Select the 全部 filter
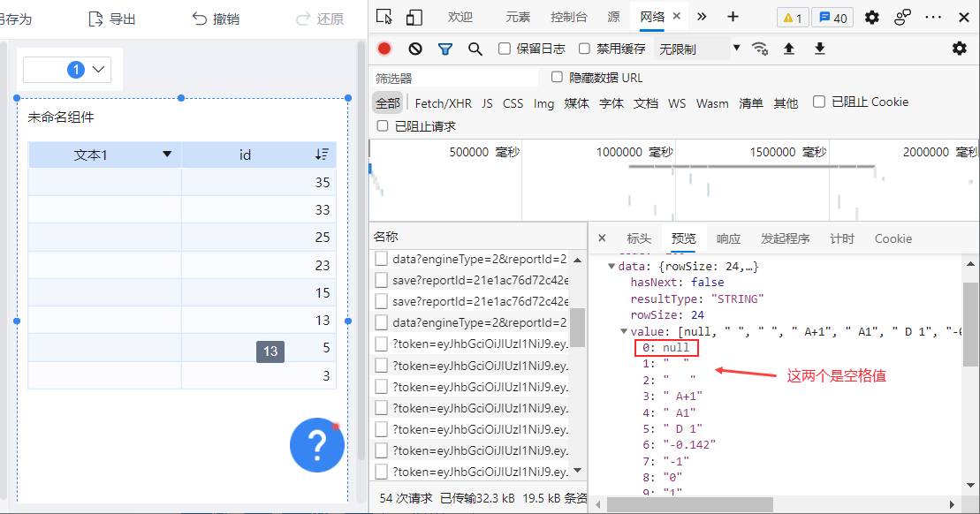 pyautogui.click(x=388, y=103)
